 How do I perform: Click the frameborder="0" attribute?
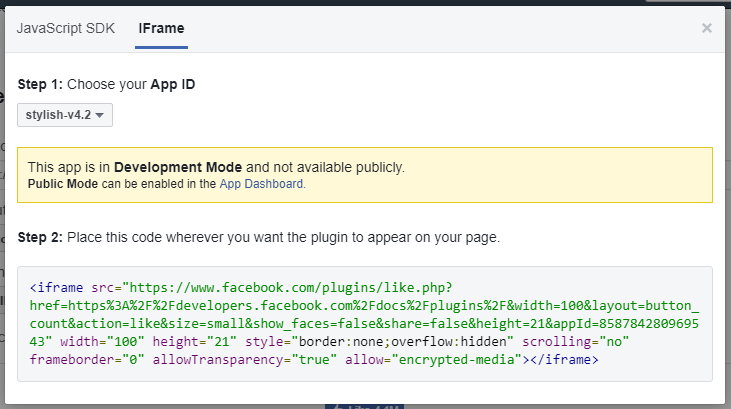tap(87, 360)
